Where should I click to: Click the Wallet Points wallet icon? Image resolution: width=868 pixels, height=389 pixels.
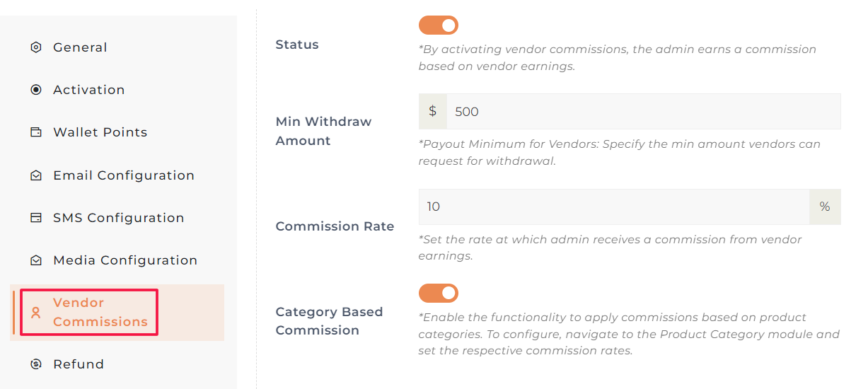tap(36, 132)
